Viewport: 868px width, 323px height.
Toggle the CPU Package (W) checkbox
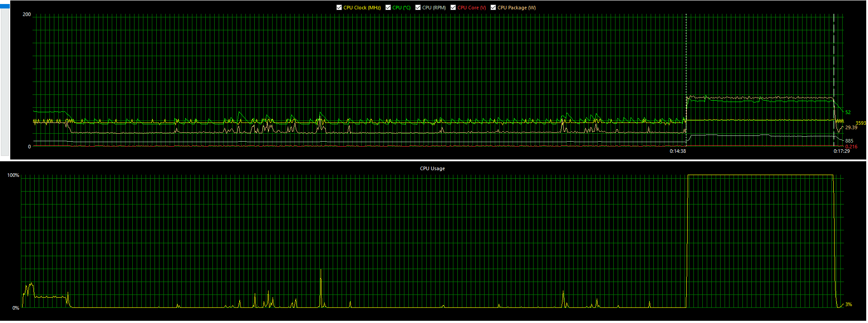tap(493, 8)
